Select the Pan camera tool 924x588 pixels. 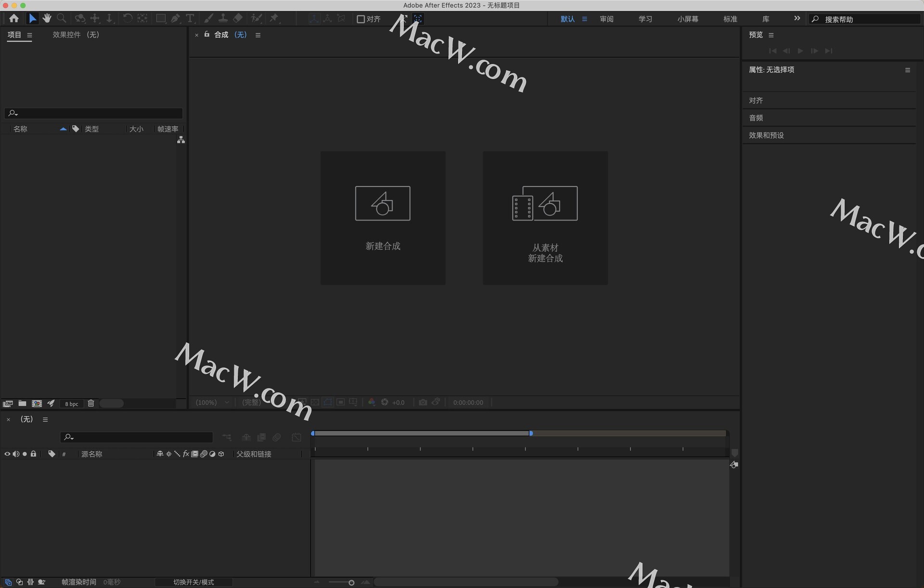(95, 19)
